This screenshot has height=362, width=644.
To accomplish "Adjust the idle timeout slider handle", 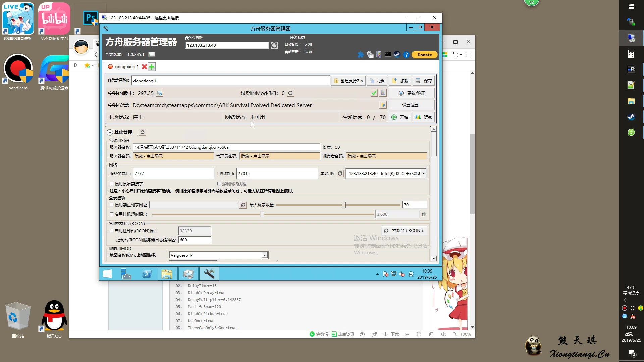I will [x=262, y=214].
